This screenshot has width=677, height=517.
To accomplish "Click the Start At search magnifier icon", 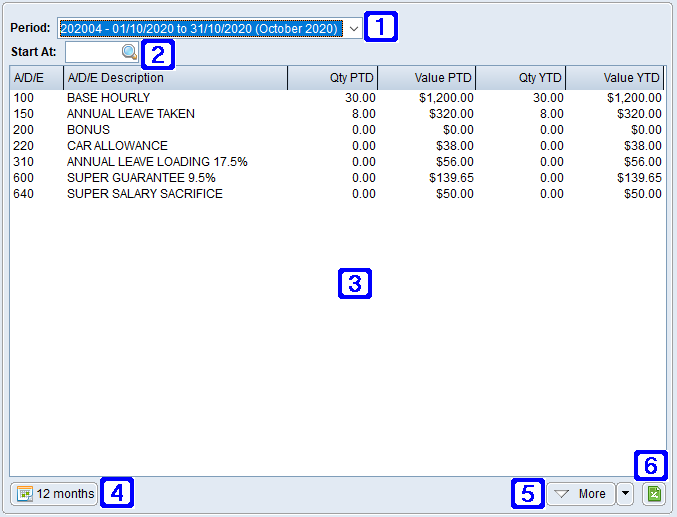I will click(129, 52).
